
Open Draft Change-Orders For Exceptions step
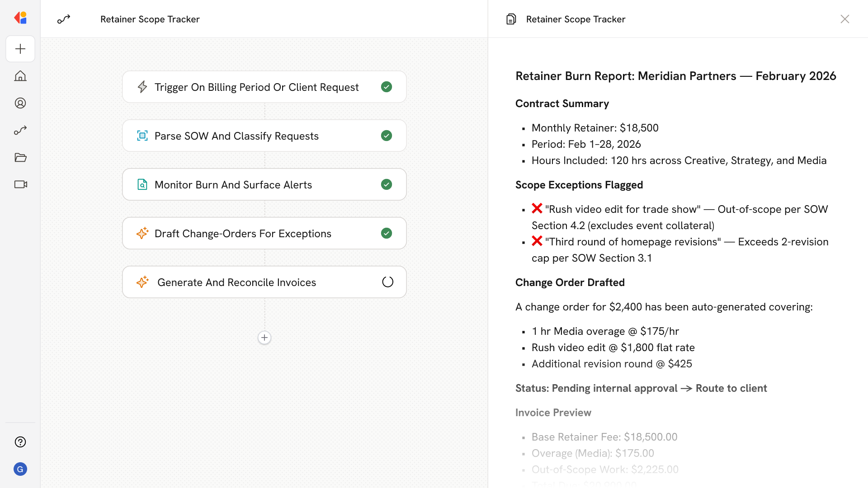pos(243,234)
